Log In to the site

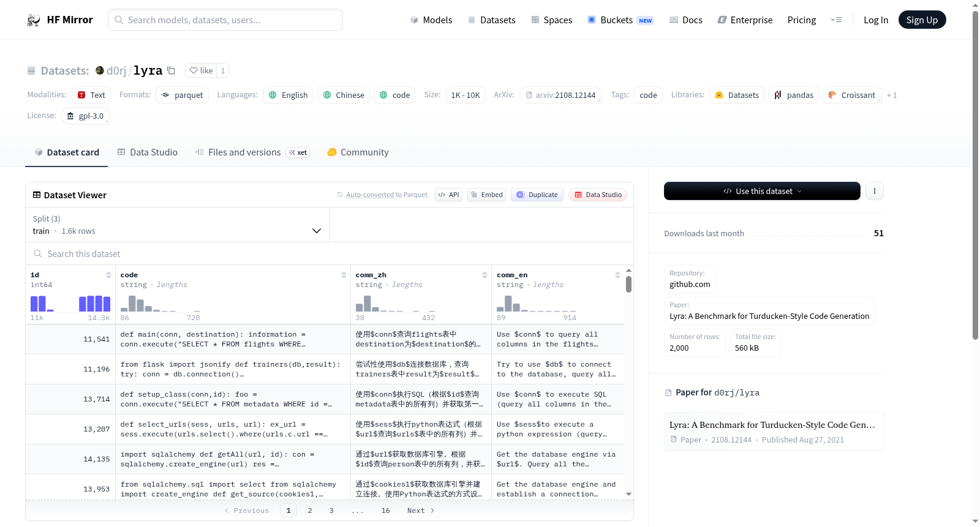click(876, 20)
